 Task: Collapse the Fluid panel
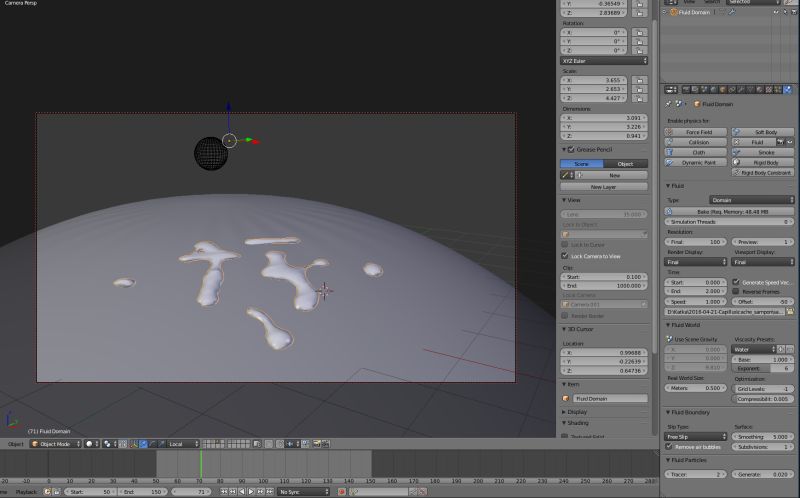tap(668, 186)
